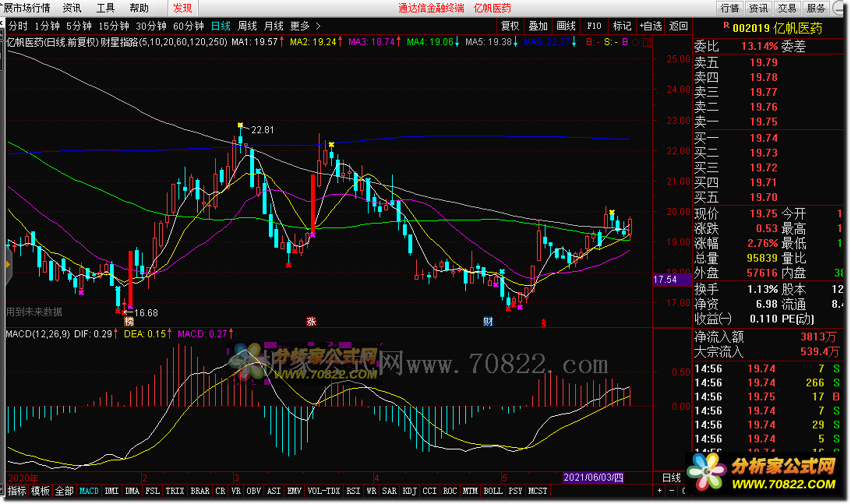Click the 财 marker below the chart
The width and height of the screenshot is (851, 504).
488,321
